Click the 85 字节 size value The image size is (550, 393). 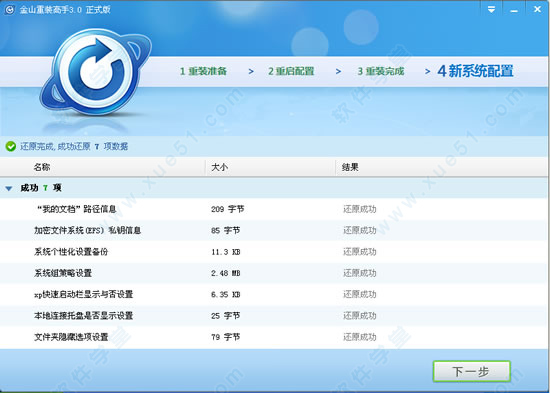pos(226,231)
